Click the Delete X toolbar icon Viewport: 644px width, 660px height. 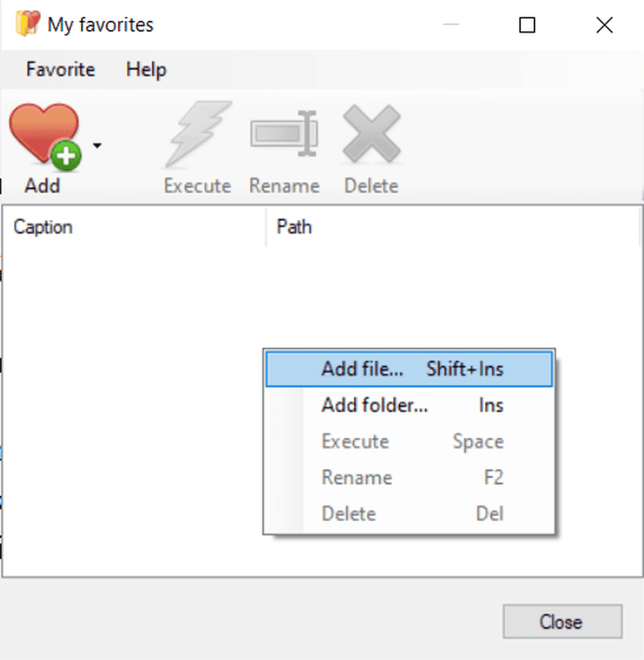[371, 134]
